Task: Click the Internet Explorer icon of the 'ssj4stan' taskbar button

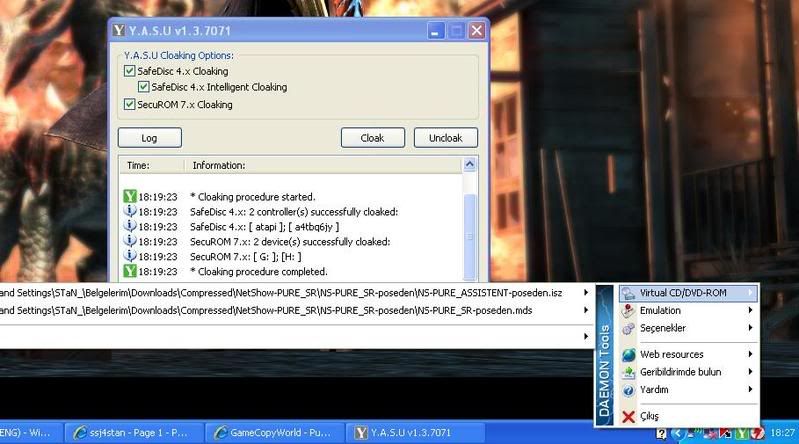Action: [80, 433]
